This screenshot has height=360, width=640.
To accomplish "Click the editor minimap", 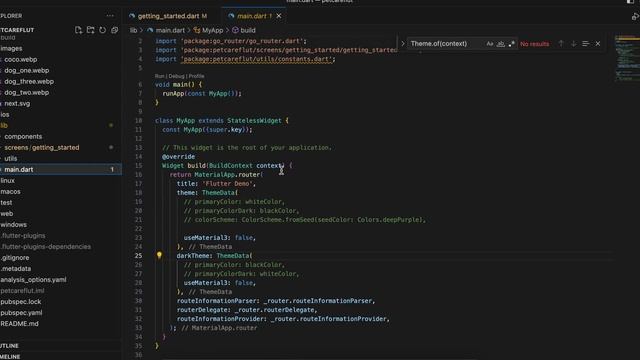I will [x=627, y=58].
